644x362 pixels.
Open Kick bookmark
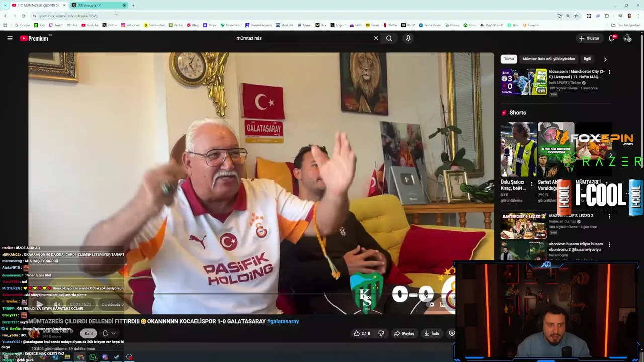40,25
